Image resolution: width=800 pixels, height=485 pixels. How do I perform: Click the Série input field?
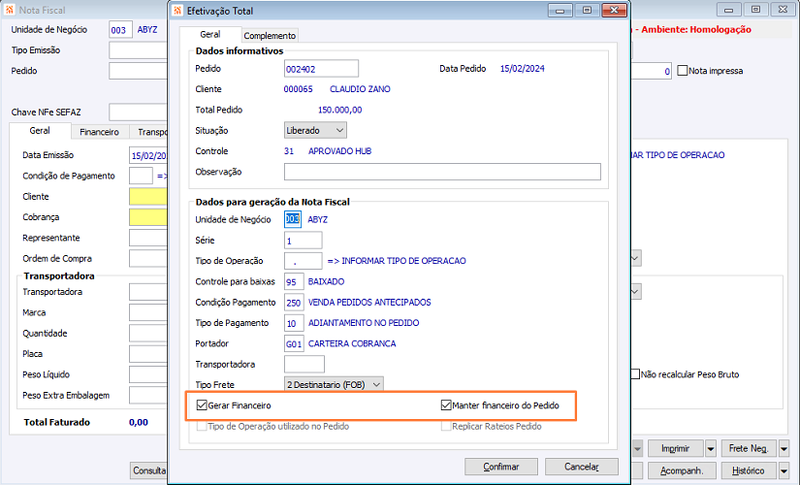pos(303,240)
